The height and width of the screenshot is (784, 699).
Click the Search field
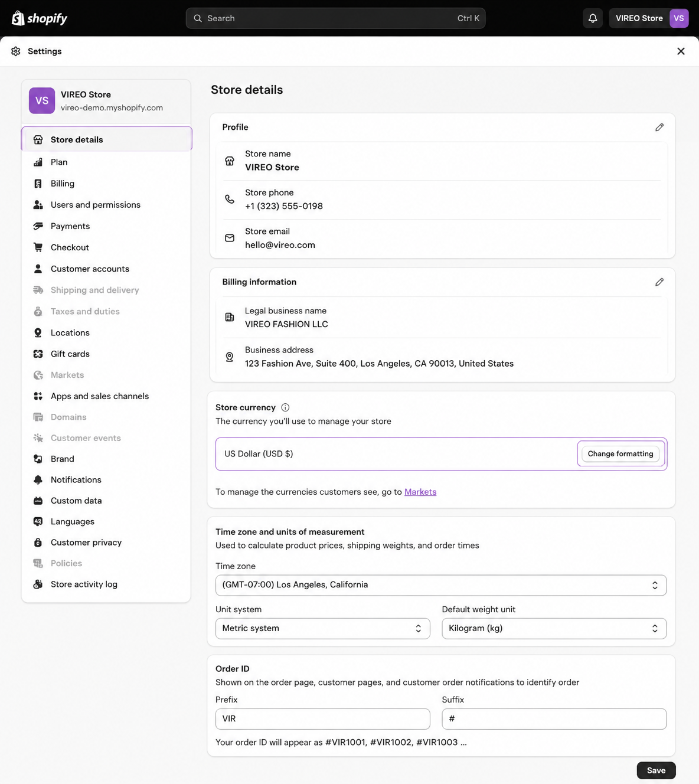tap(335, 18)
